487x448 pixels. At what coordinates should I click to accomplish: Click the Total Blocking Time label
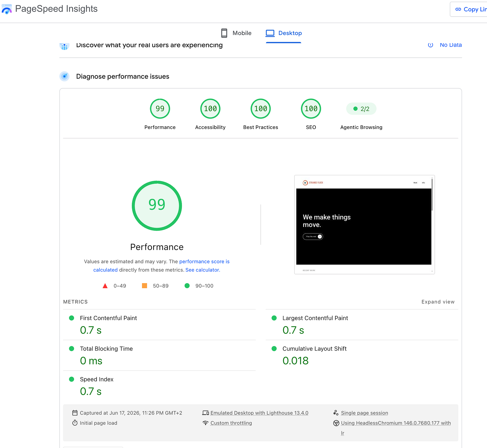[x=106, y=349]
